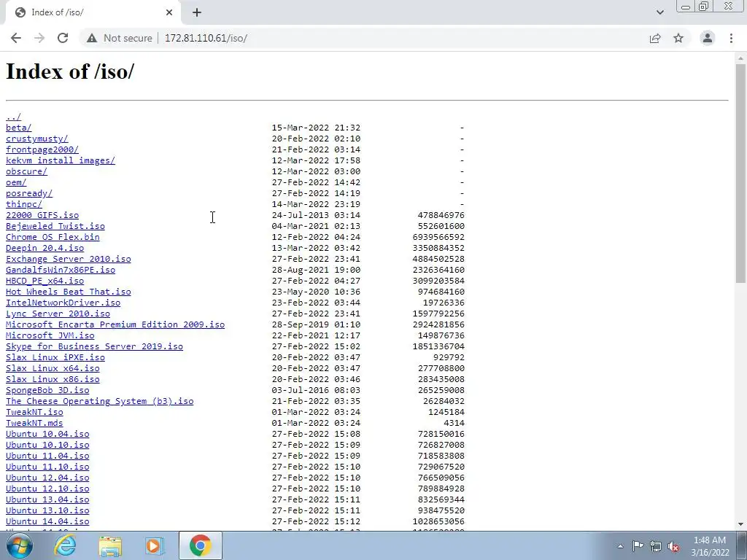Click the muted volume tray icon
The image size is (747, 560).
click(673, 546)
